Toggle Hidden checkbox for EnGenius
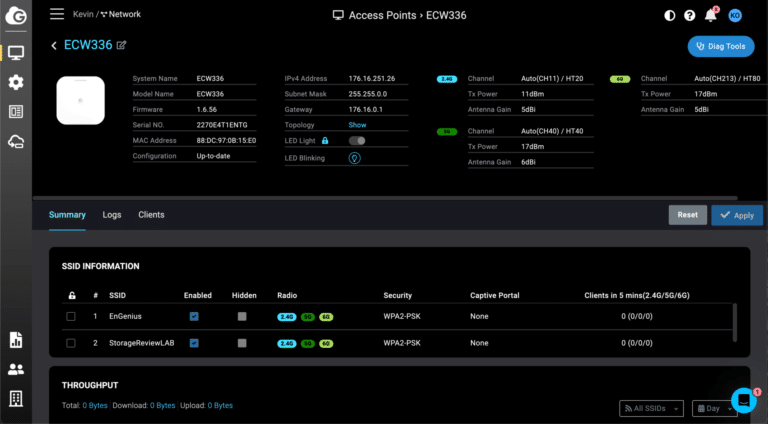Viewport: 768px width, 424px height. (x=242, y=316)
